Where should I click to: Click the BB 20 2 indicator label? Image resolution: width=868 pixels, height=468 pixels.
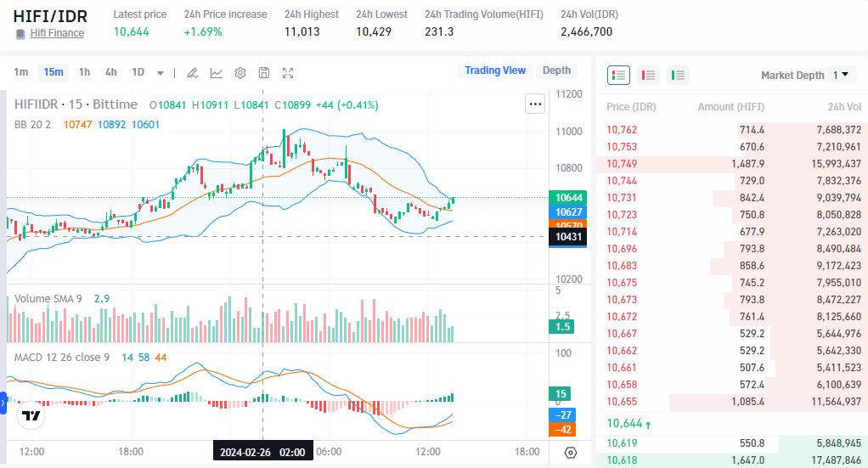coord(32,125)
